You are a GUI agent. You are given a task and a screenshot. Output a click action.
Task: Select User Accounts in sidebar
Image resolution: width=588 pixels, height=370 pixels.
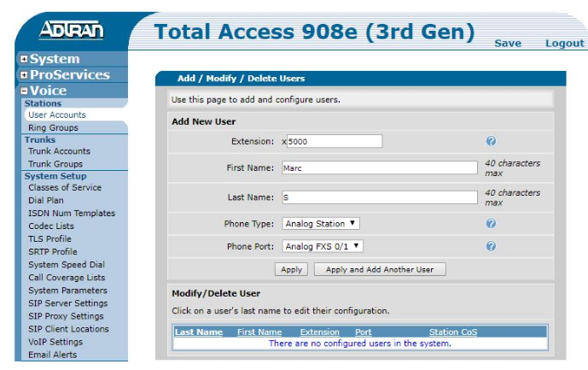pyautogui.click(x=57, y=115)
